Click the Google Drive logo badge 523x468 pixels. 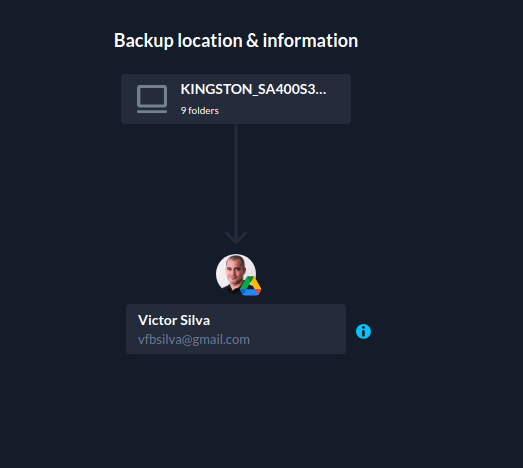[250, 286]
